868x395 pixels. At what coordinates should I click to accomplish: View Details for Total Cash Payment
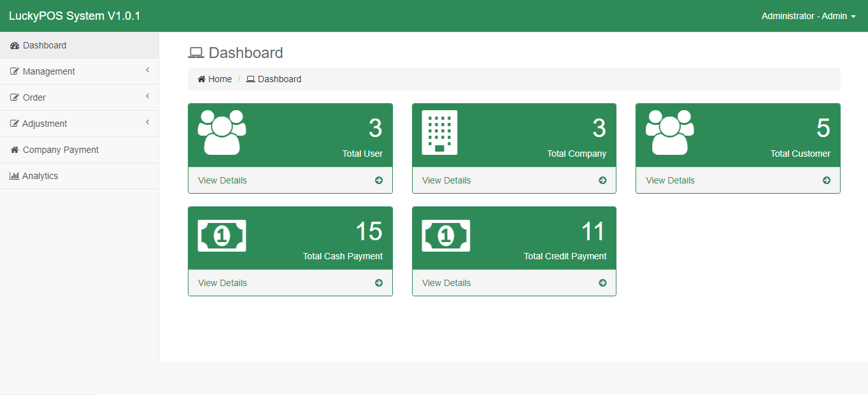(x=222, y=283)
